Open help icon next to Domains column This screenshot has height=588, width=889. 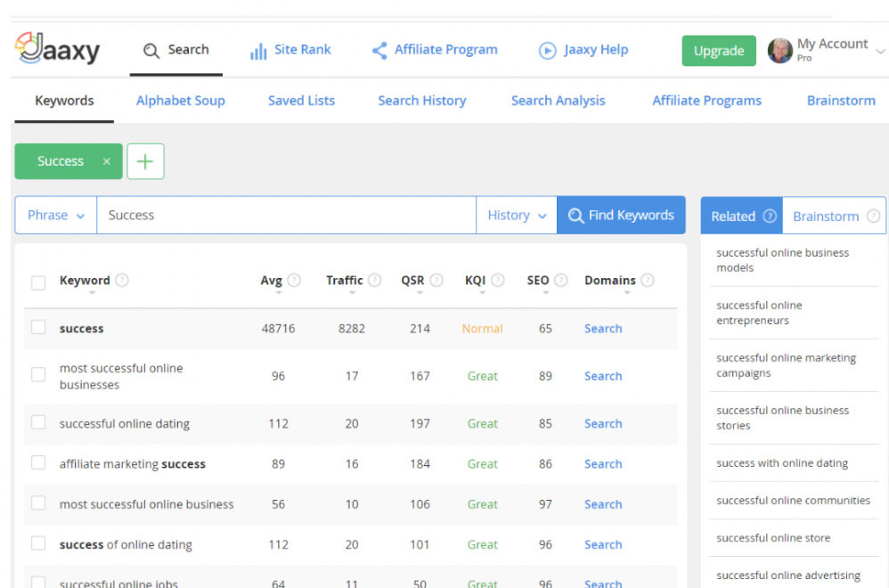click(648, 280)
